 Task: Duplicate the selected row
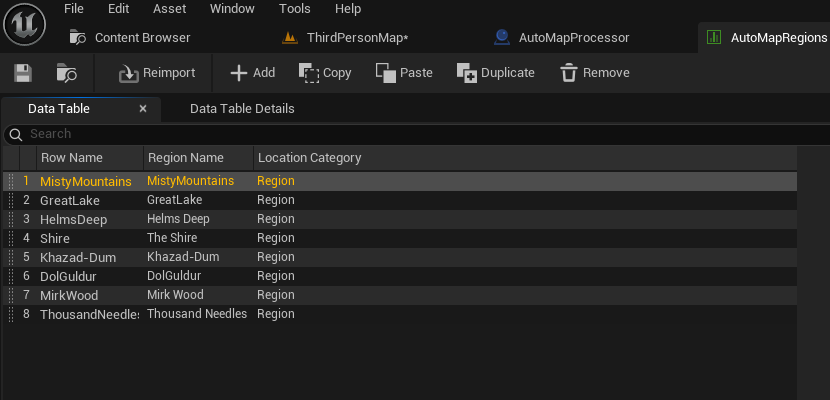(x=495, y=73)
